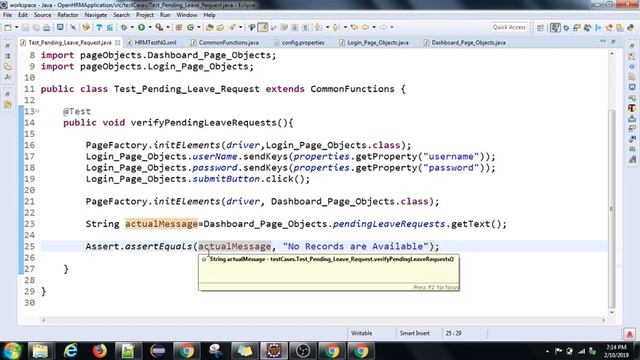Click the 25 : 29 cursor position

pos(453,333)
